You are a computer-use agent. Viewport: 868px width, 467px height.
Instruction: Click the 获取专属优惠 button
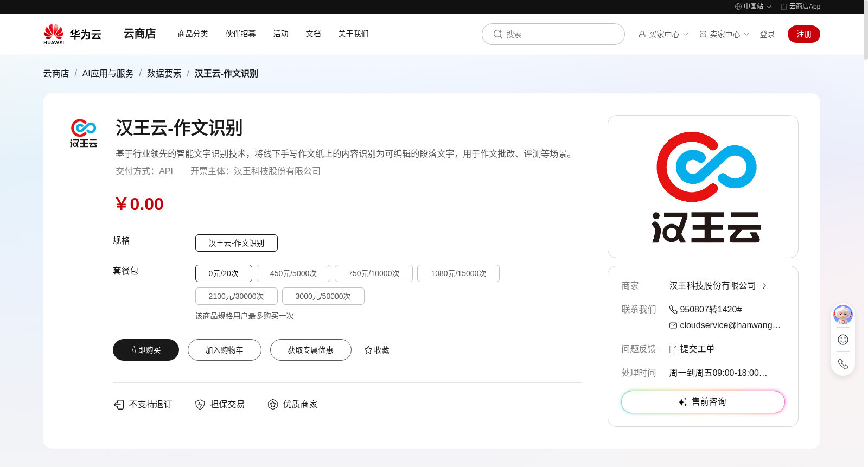tap(311, 350)
